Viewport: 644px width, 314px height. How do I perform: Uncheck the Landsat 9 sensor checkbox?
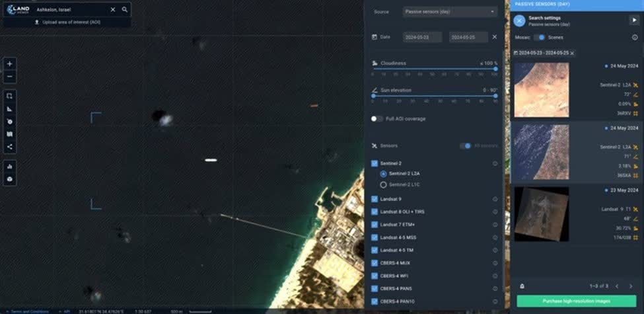click(x=375, y=199)
